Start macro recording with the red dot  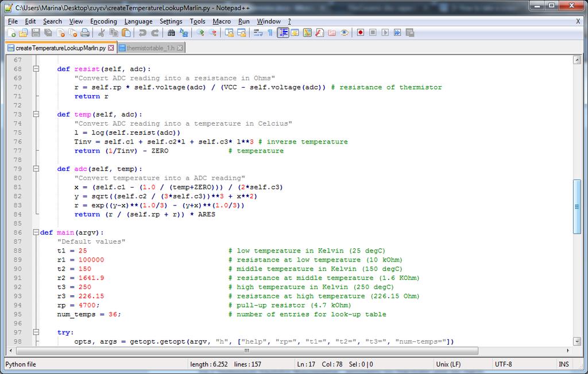pos(361,33)
